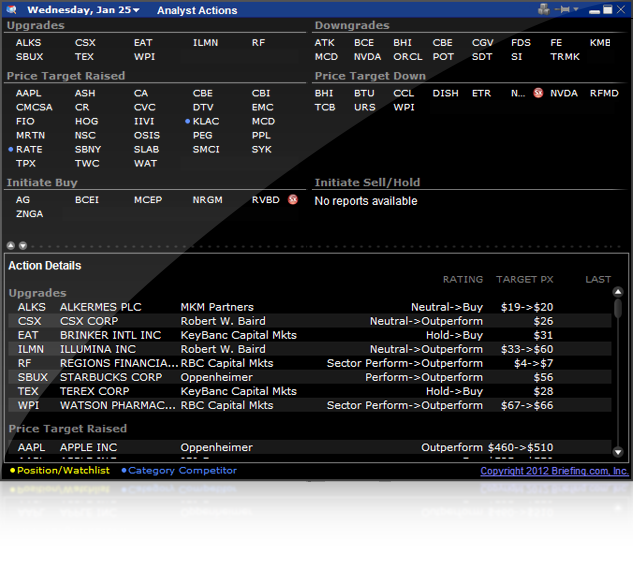Open the small arrow menu beside pushpin
The image size is (633, 569).
point(576,9)
